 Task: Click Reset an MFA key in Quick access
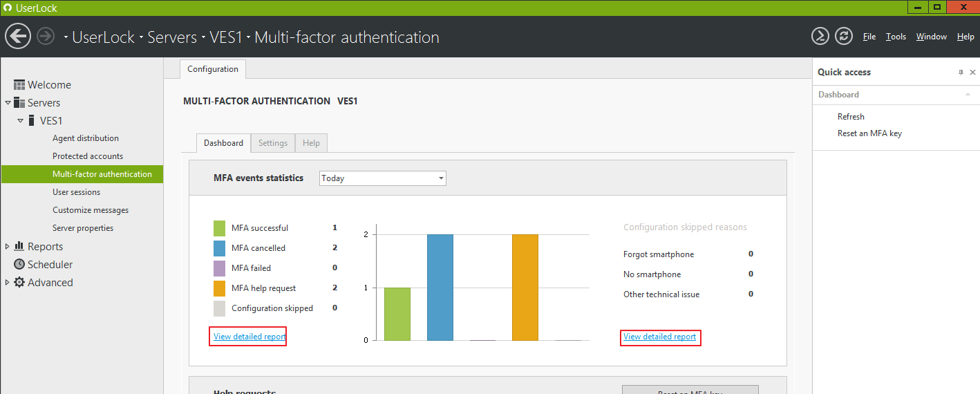click(x=869, y=133)
